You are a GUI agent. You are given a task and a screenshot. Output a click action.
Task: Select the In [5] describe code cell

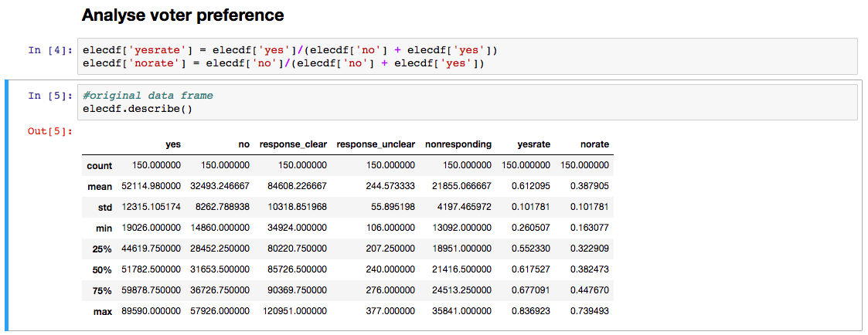point(468,102)
